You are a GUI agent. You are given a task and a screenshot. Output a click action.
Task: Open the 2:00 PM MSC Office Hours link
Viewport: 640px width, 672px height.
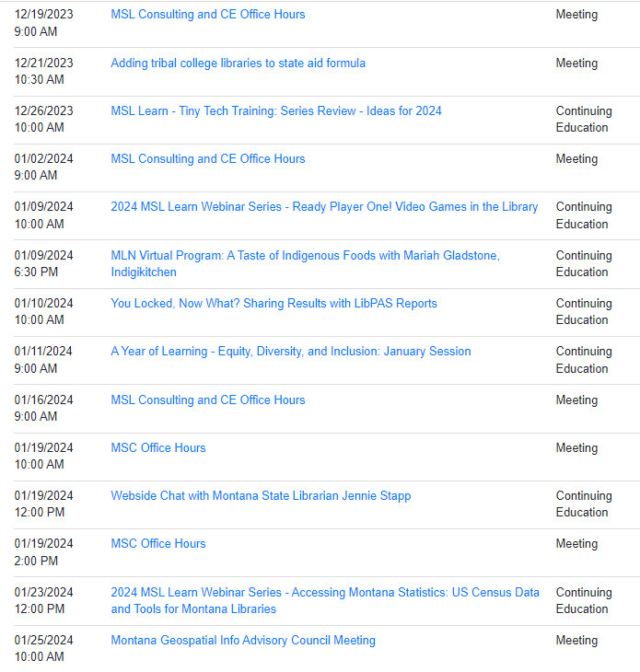click(158, 544)
